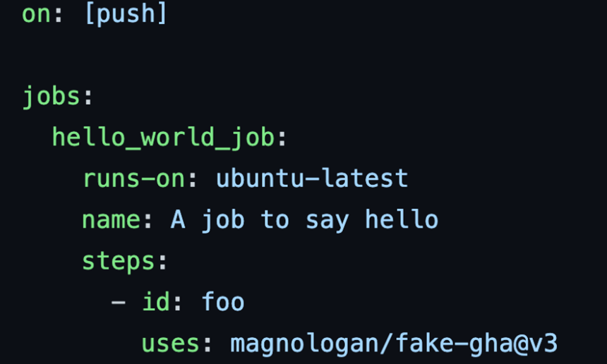
Task: Click the "ubuntu-latest" value
Action: (312, 178)
